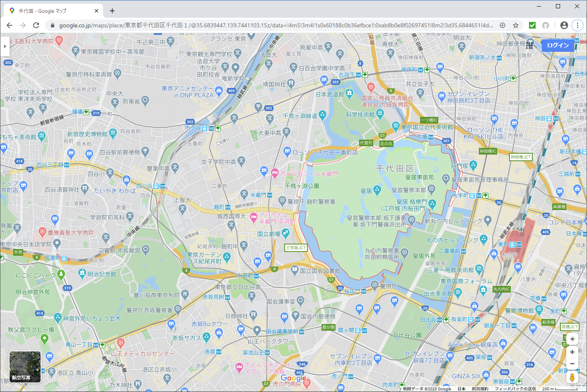The height and width of the screenshot is (392, 587).
Task: Open a new browser tab
Action: (x=112, y=11)
